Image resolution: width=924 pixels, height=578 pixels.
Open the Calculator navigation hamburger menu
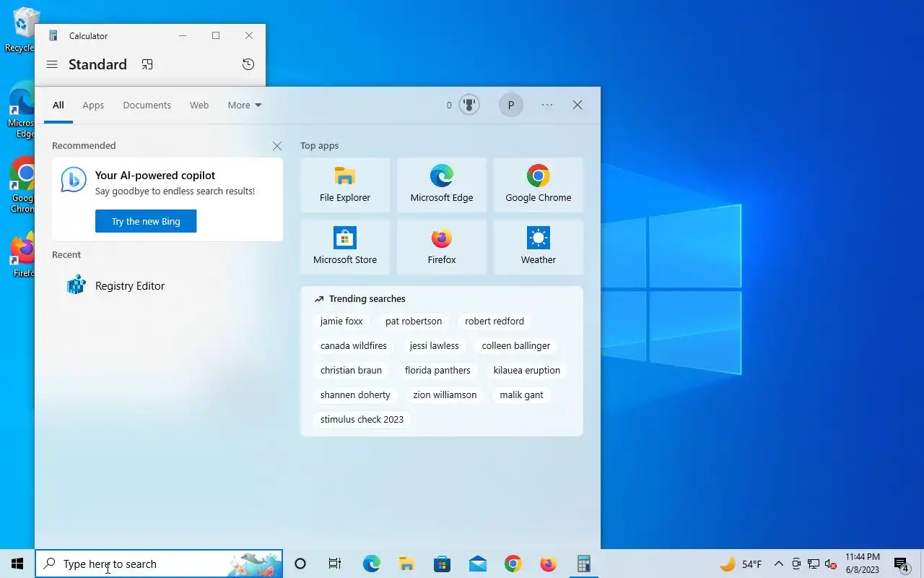click(52, 64)
